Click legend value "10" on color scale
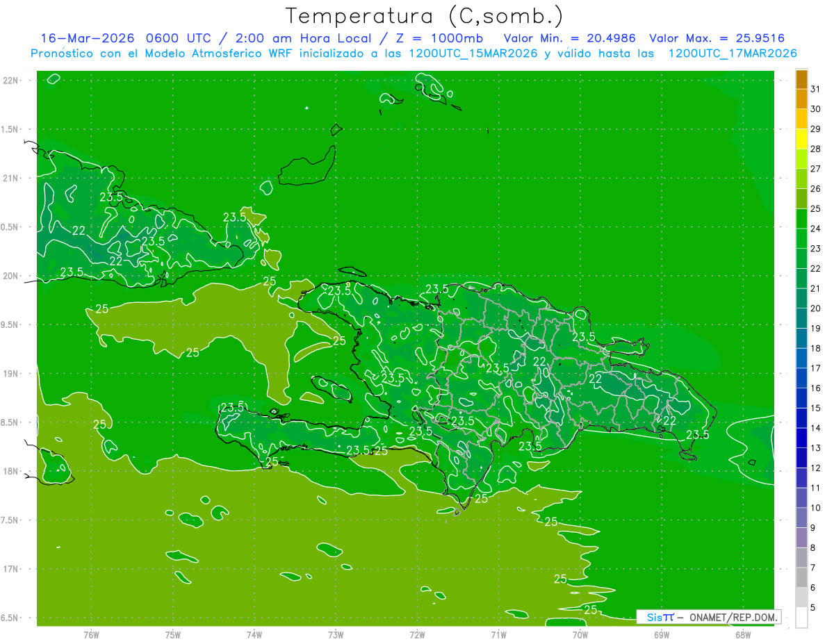This screenshot has height=644, width=834. pyautogui.click(x=816, y=507)
